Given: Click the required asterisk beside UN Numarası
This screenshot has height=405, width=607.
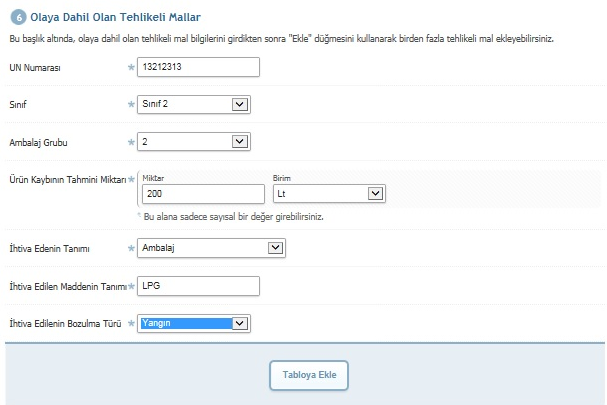Looking at the screenshot, I should click(131, 67).
